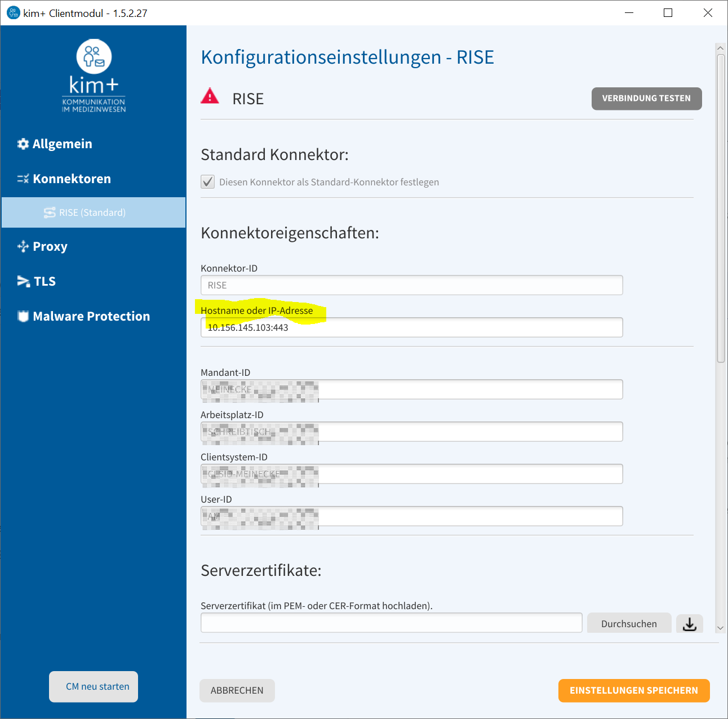Screen dimensions: 728x719
Task: Click the CM neu starten button
Action: click(94, 687)
